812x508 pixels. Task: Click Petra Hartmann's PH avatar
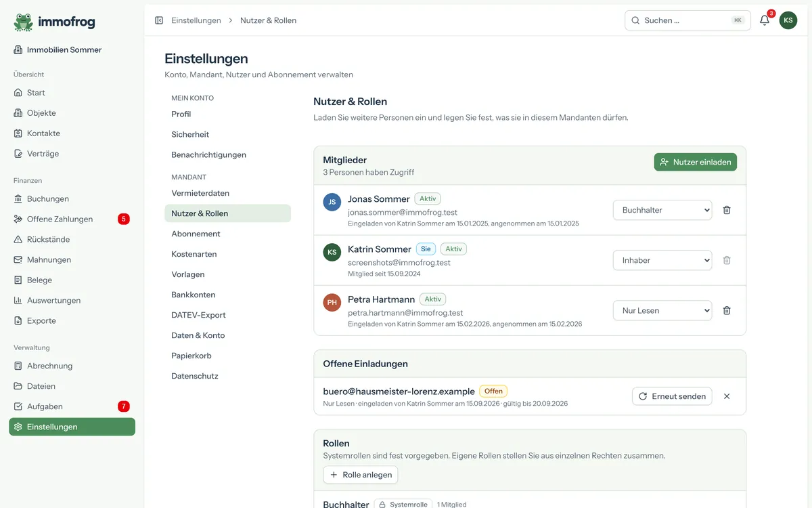tap(332, 302)
